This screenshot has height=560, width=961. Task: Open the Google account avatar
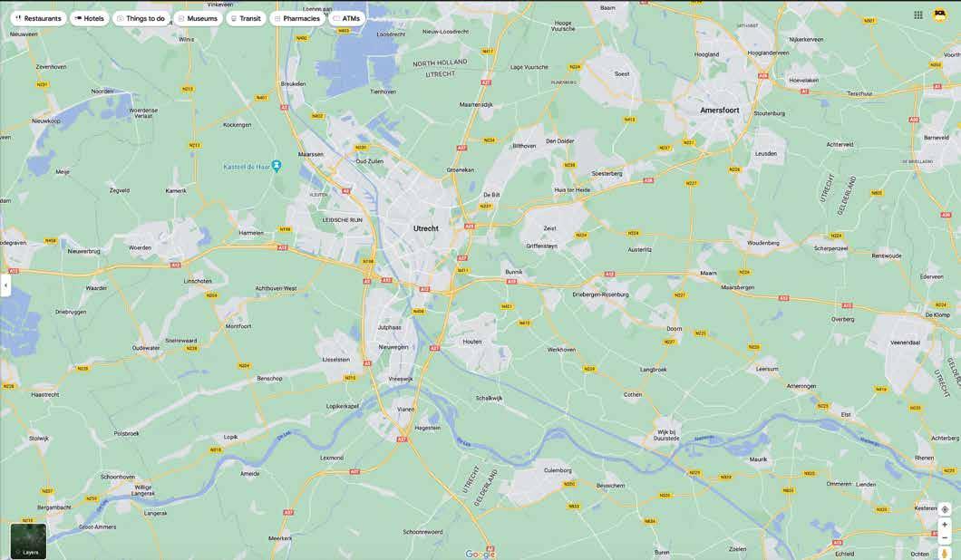tap(940, 15)
